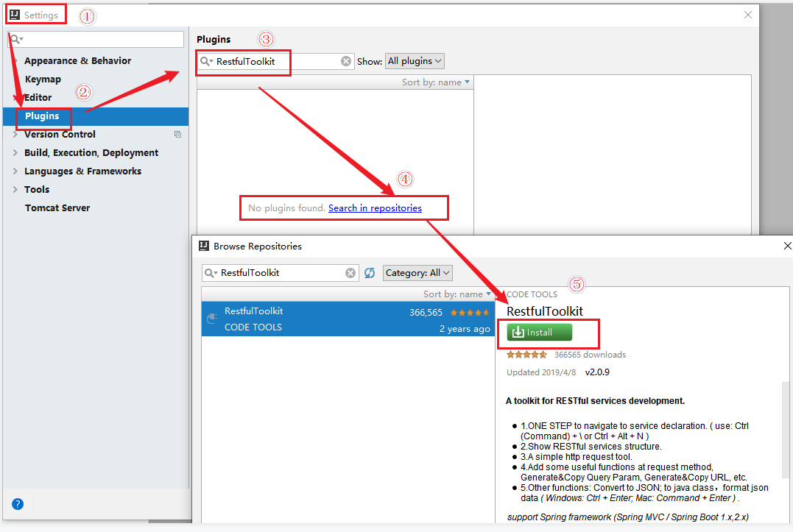Screen dimensions: 793x532
Task: Clear Browse Repositories search with X icon
Action: tap(350, 273)
